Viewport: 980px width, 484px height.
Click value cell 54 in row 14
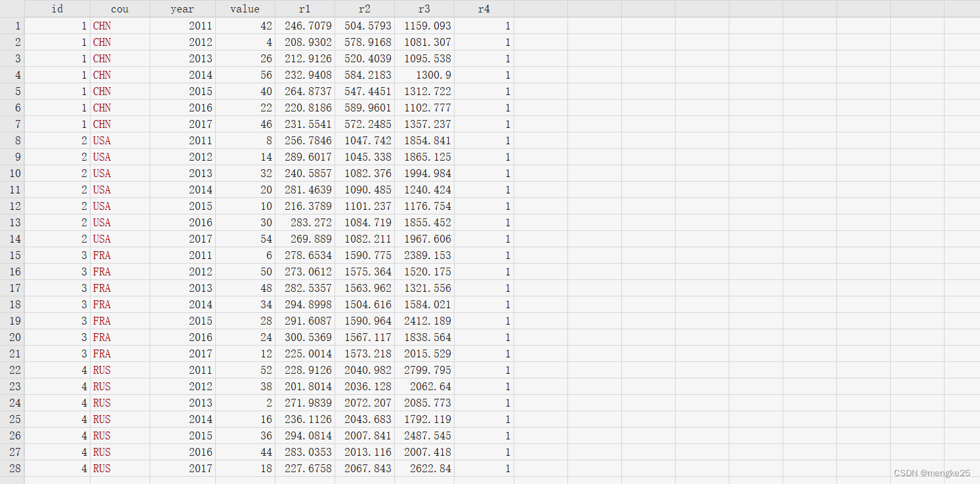[x=245, y=239]
